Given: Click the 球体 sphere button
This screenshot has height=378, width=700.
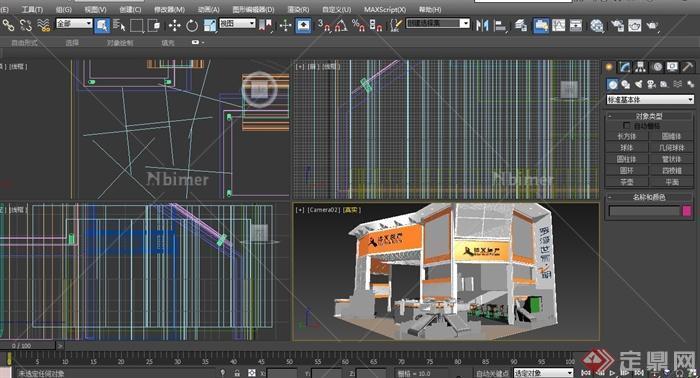Looking at the screenshot, I should [x=627, y=148].
